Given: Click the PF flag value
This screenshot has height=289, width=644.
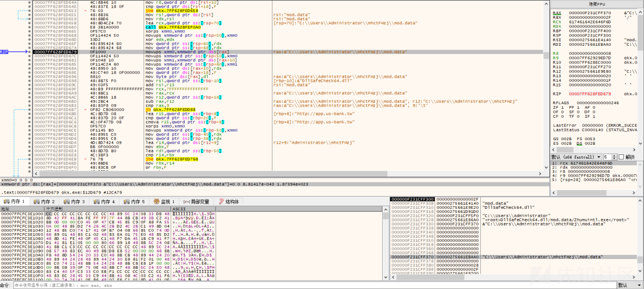Looking at the screenshot, I should [577, 107].
